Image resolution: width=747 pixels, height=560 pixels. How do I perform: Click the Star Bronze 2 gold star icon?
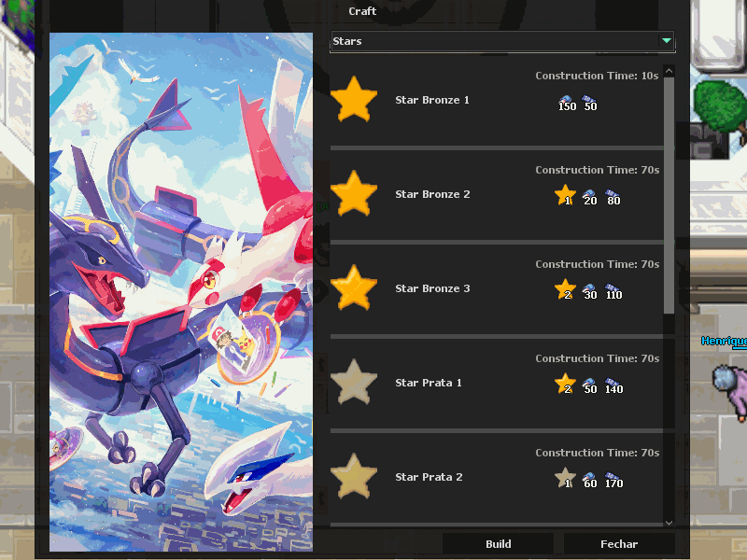(354, 193)
